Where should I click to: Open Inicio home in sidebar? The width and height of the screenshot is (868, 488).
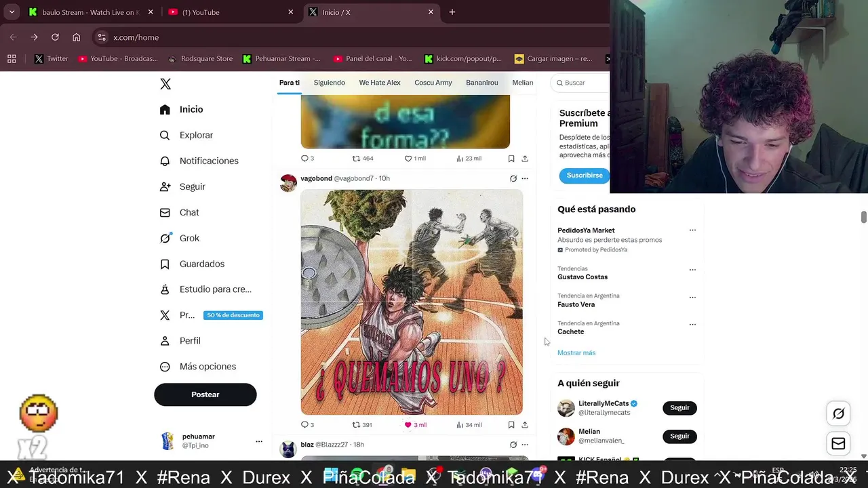[x=181, y=109]
